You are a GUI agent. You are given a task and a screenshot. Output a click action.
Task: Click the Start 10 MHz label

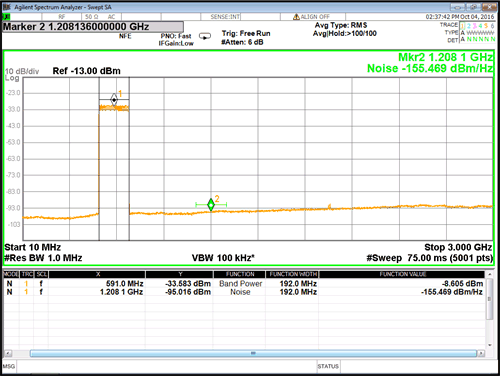point(33,247)
